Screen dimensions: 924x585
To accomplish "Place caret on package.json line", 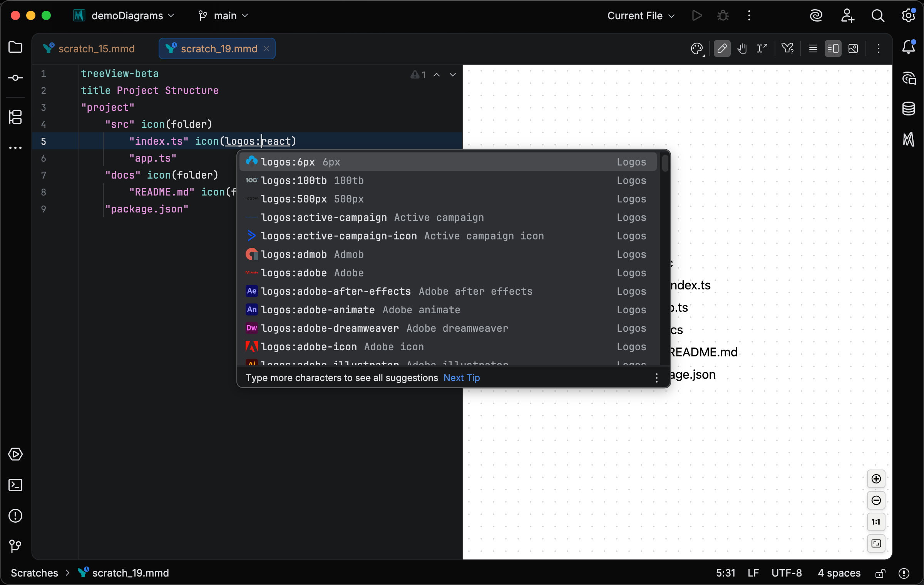I will pyautogui.click(x=147, y=209).
